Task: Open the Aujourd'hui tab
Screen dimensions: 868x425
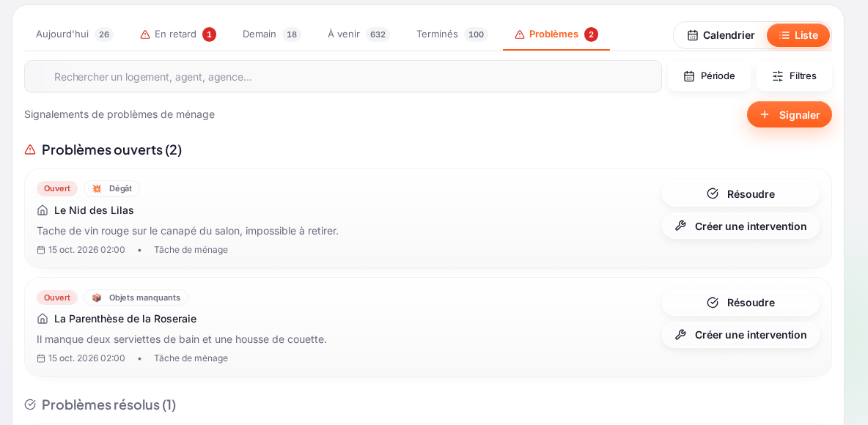Action: 74,34
